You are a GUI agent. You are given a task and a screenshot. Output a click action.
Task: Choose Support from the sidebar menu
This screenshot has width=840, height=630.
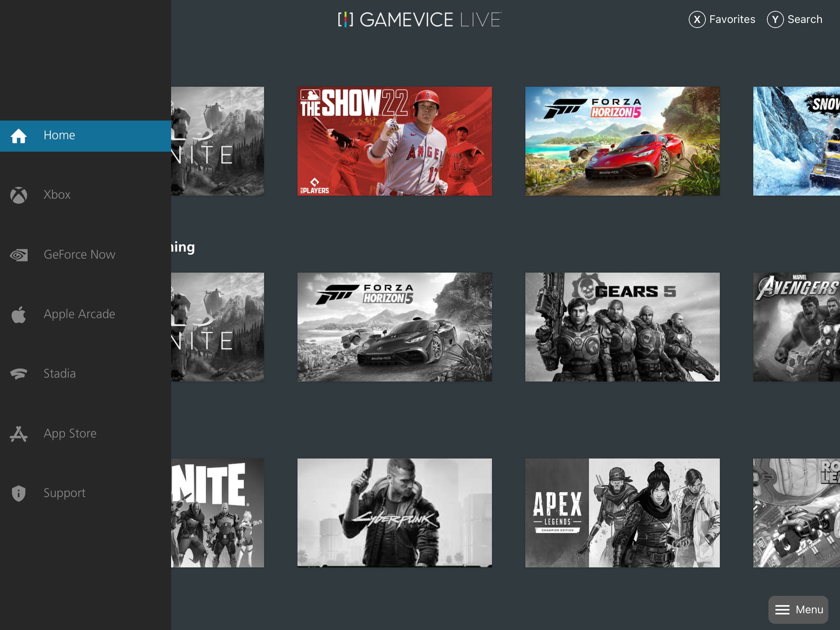point(64,493)
